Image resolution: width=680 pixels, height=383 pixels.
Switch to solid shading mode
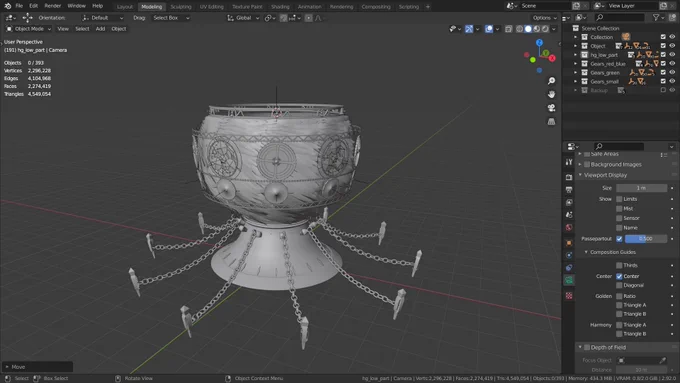point(528,29)
